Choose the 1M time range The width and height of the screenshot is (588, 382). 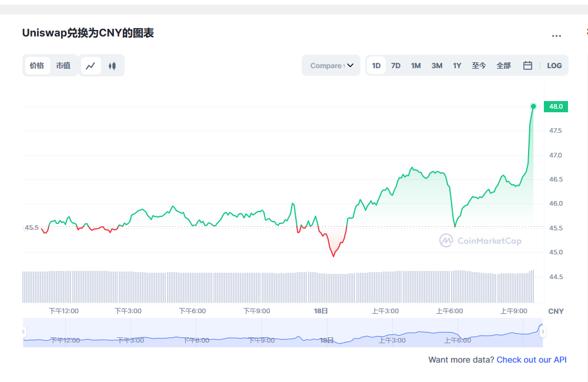point(416,66)
